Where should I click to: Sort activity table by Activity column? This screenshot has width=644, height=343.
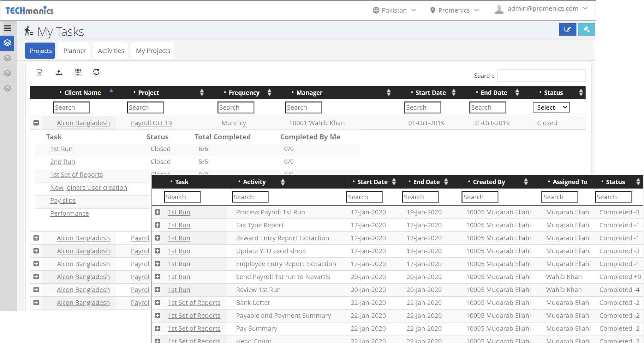[283, 182]
